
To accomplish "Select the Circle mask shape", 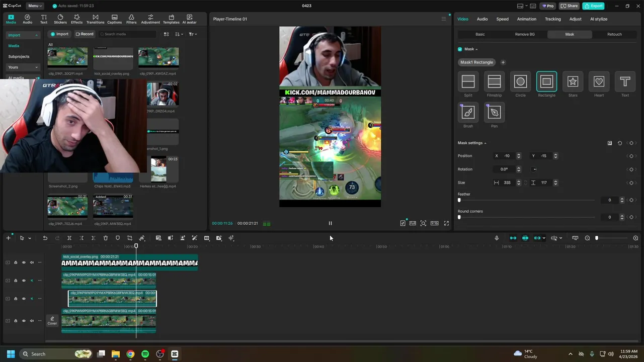I will pos(520,81).
